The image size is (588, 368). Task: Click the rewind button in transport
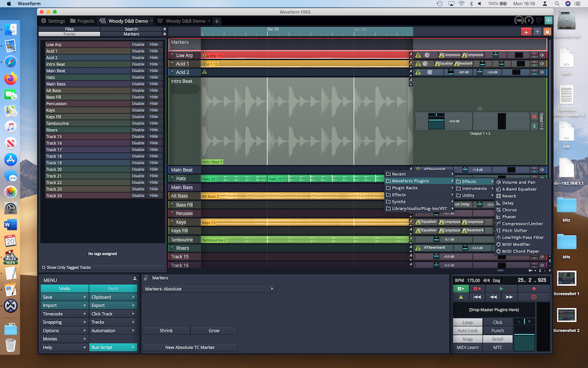click(x=493, y=297)
